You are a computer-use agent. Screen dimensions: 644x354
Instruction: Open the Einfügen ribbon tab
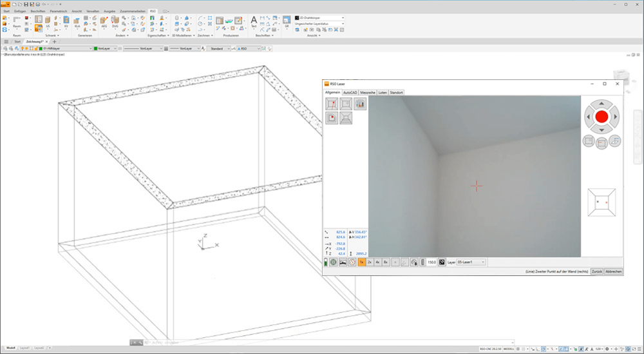click(20, 12)
